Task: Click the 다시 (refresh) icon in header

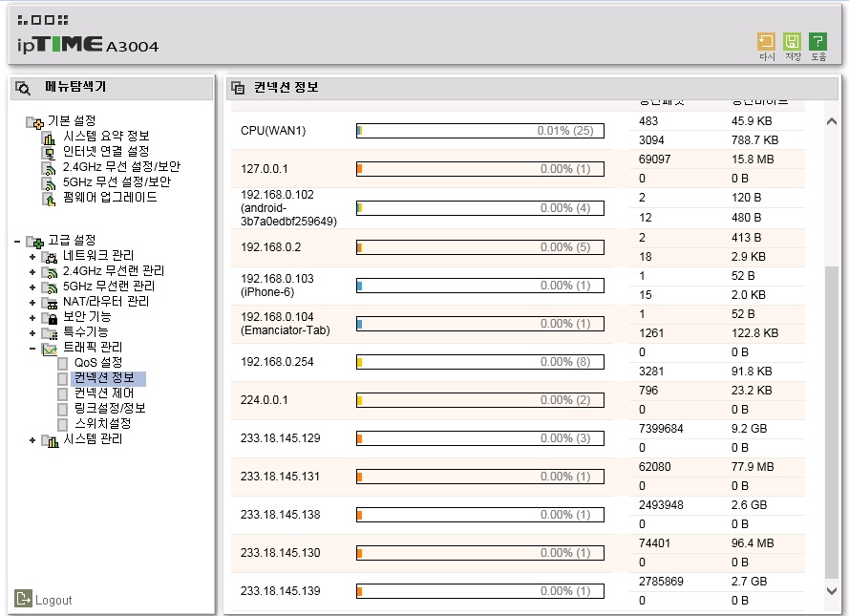Action: [766, 42]
